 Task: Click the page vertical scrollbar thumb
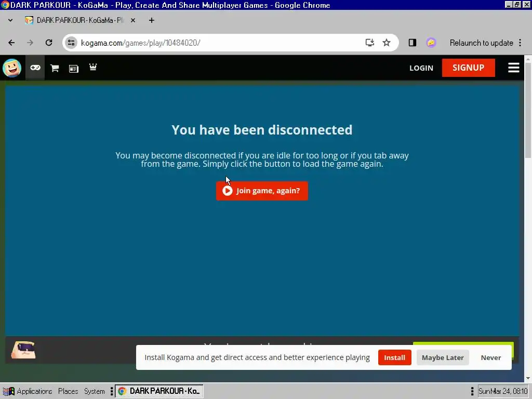(528, 110)
